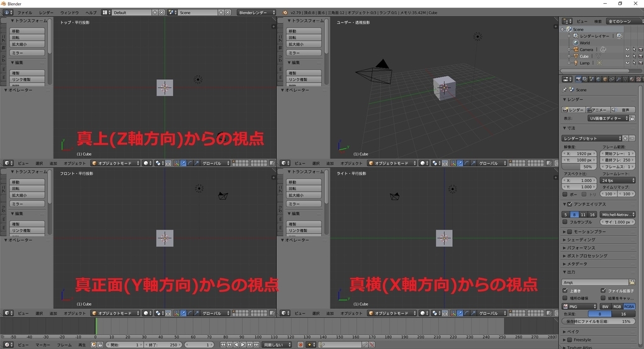The image size is (644, 349).
Task: Play the animation forward in the timeline
Action: coord(243,345)
